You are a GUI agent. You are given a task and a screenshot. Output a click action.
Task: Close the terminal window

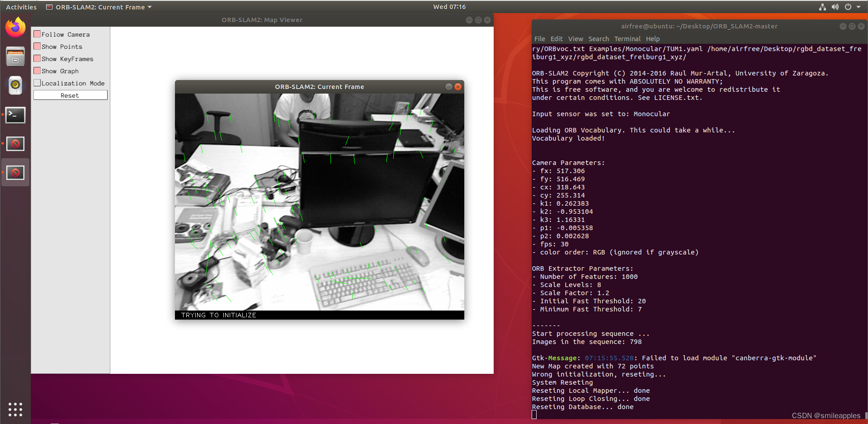(861, 26)
